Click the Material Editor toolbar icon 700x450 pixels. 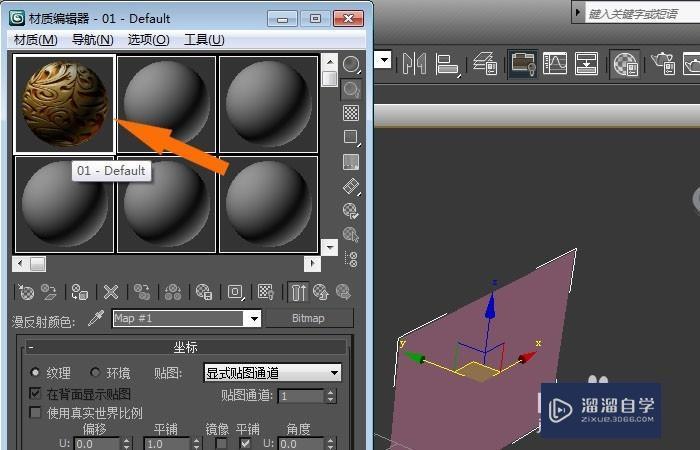click(x=625, y=63)
